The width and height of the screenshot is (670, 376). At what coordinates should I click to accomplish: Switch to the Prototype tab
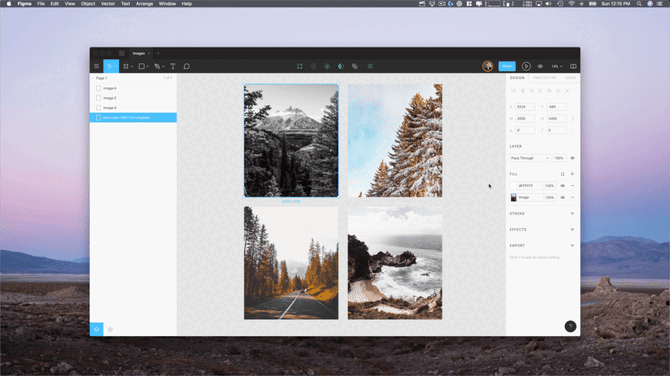[544, 78]
